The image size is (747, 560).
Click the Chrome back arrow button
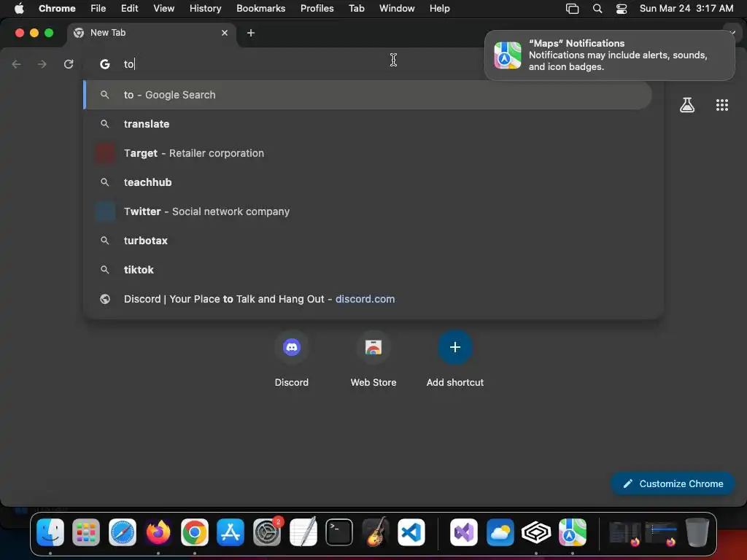[16, 64]
